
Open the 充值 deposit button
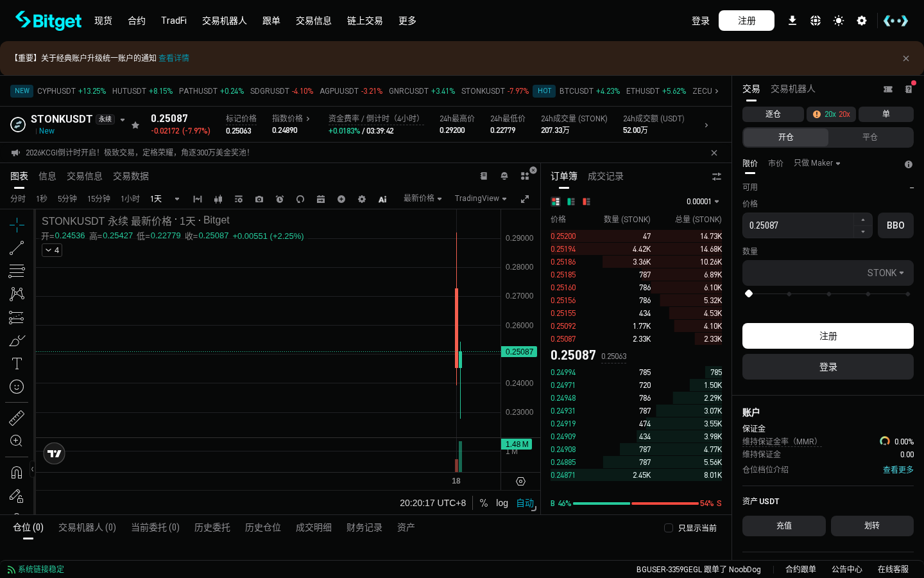(784, 526)
